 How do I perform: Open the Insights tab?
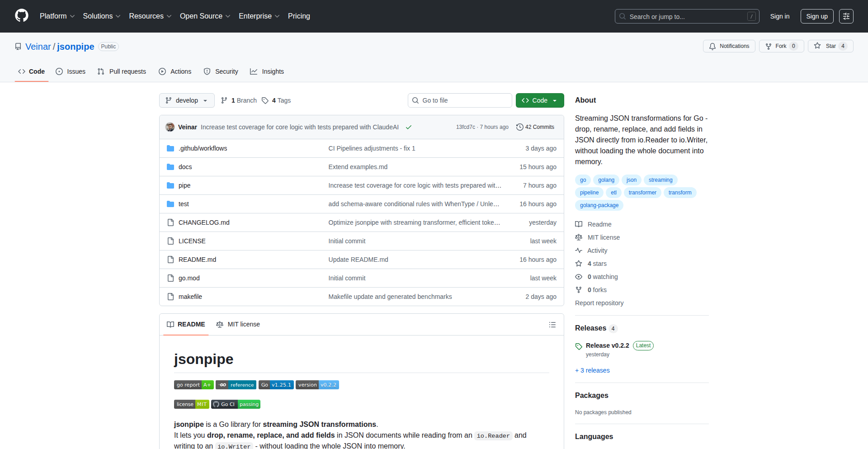(x=267, y=71)
